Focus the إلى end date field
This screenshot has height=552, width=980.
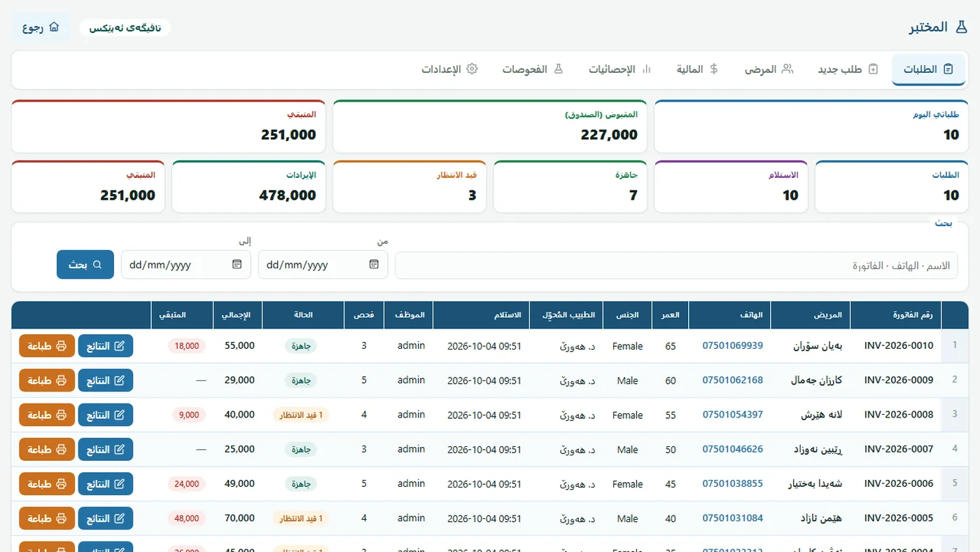coord(185,265)
